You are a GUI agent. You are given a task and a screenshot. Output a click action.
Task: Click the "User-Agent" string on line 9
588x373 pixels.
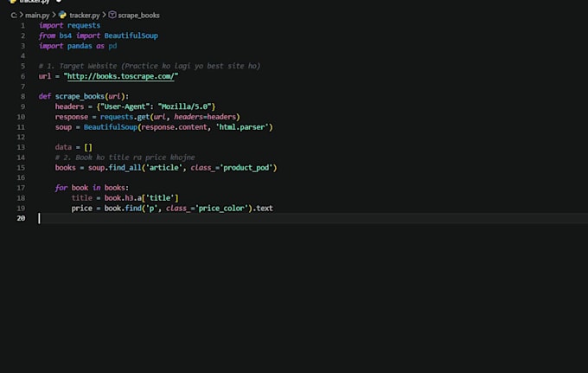click(125, 106)
